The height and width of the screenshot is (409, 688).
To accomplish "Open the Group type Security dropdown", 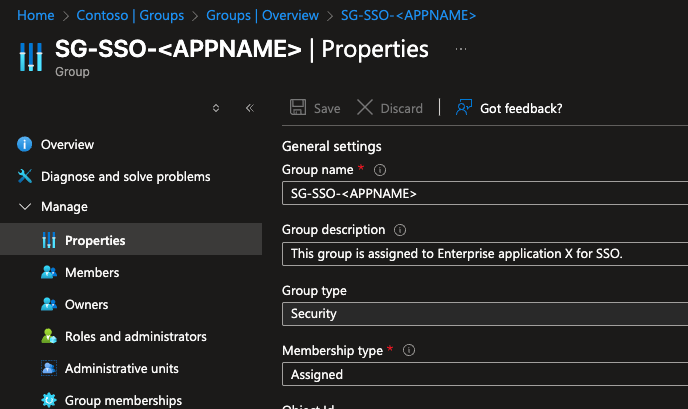I will pos(484,314).
